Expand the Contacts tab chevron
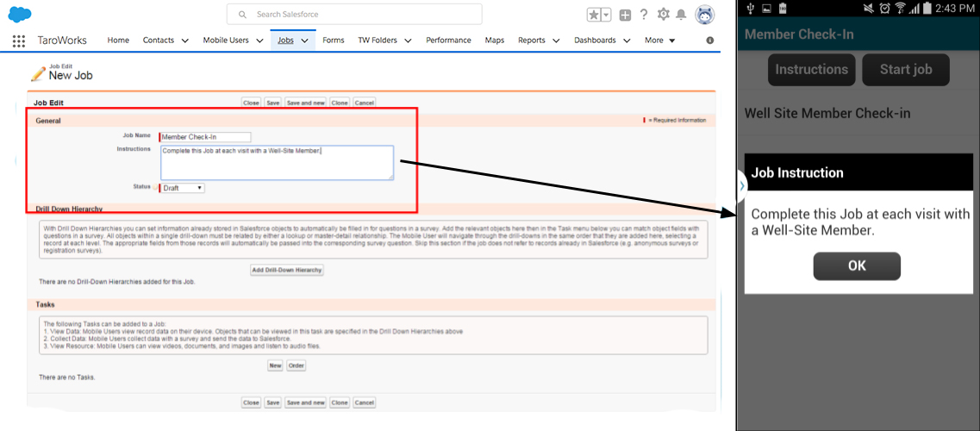The height and width of the screenshot is (431, 980). (x=185, y=41)
